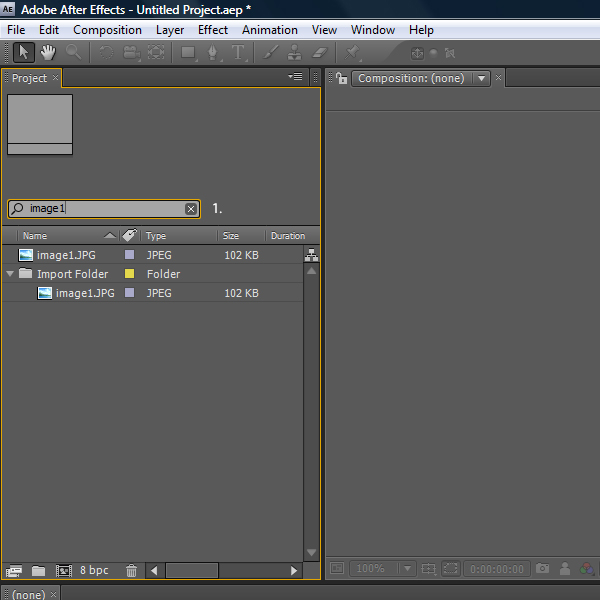Create a new folder in Project panel
The width and height of the screenshot is (600, 600).
(x=38, y=571)
